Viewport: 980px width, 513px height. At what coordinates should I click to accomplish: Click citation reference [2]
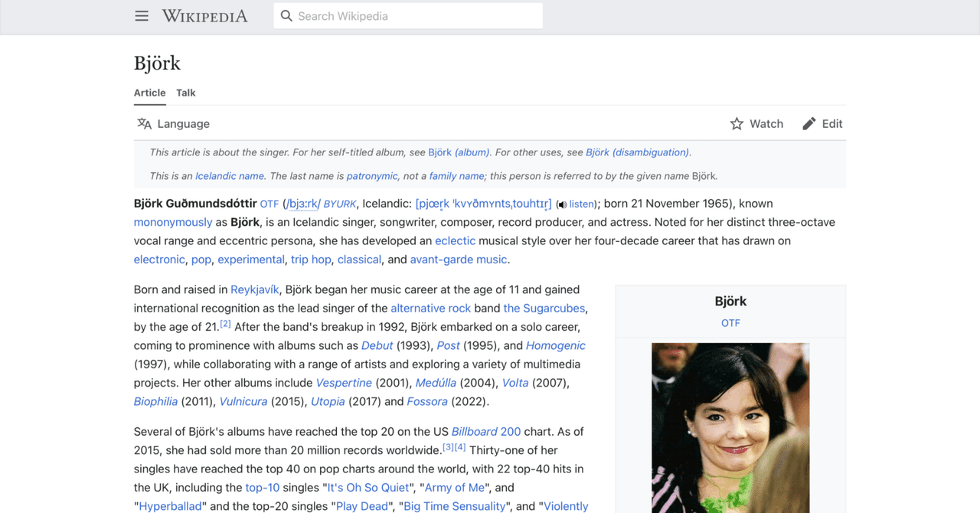(225, 324)
